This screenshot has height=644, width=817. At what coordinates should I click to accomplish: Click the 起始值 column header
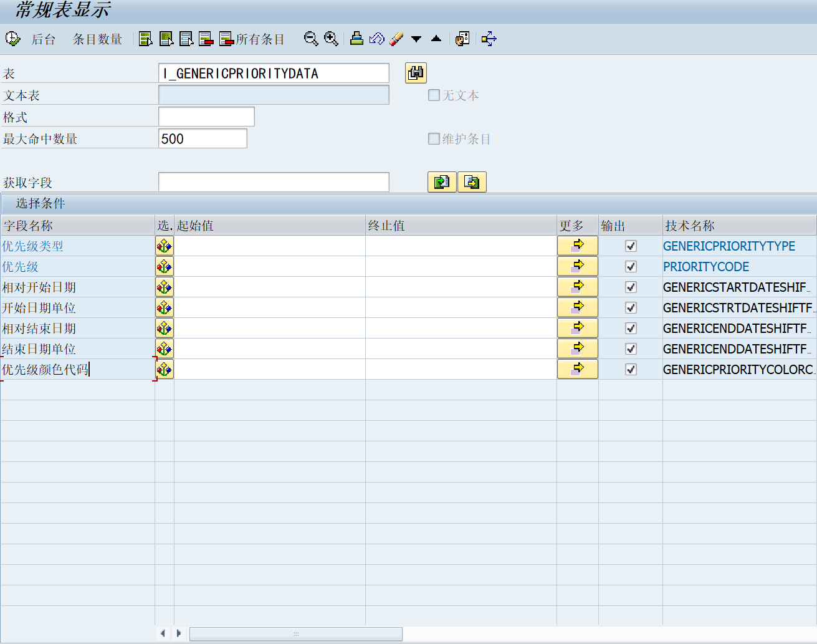270,225
